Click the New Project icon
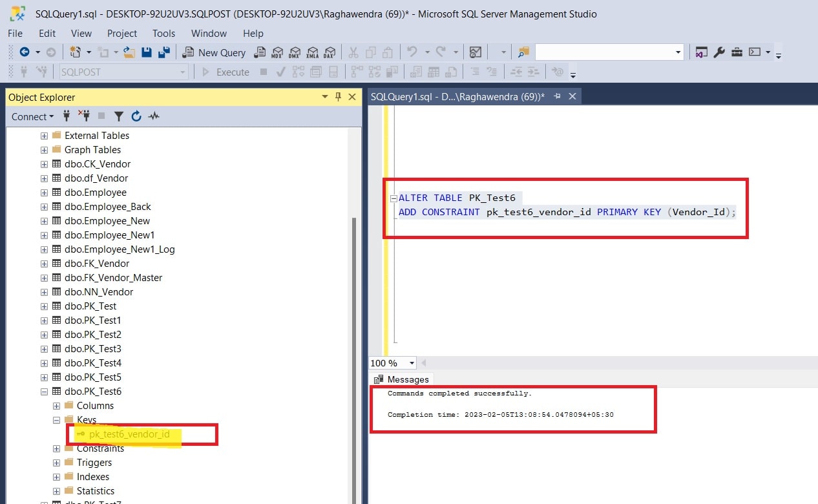Screen dimensions: 818x504 point(75,52)
